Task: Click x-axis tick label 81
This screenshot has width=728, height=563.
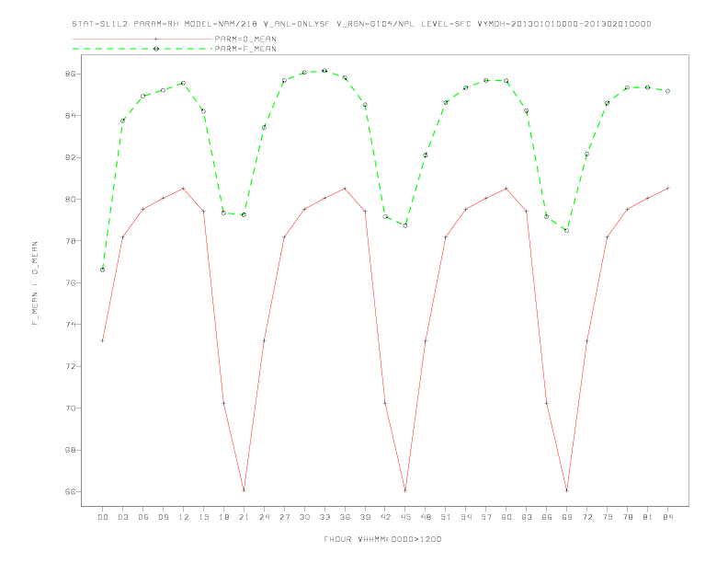Action: pos(648,517)
